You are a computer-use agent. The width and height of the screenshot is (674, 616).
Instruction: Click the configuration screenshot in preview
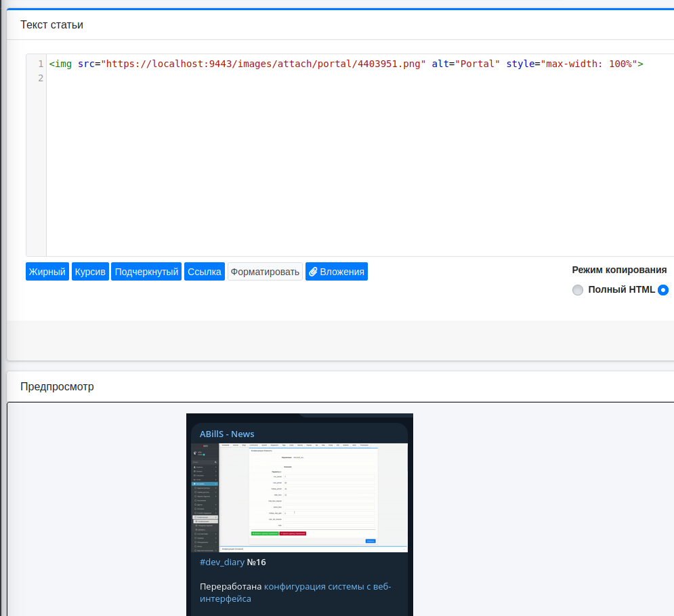click(x=299, y=497)
